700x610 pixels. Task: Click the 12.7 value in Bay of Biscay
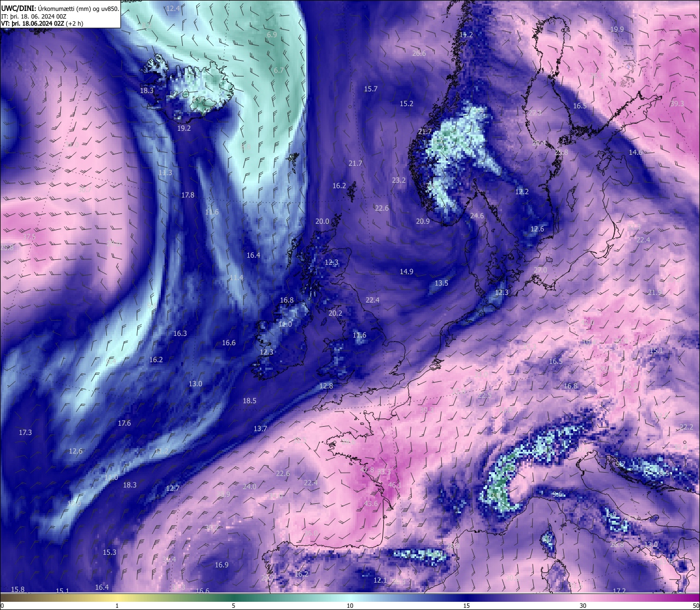pos(172,488)
